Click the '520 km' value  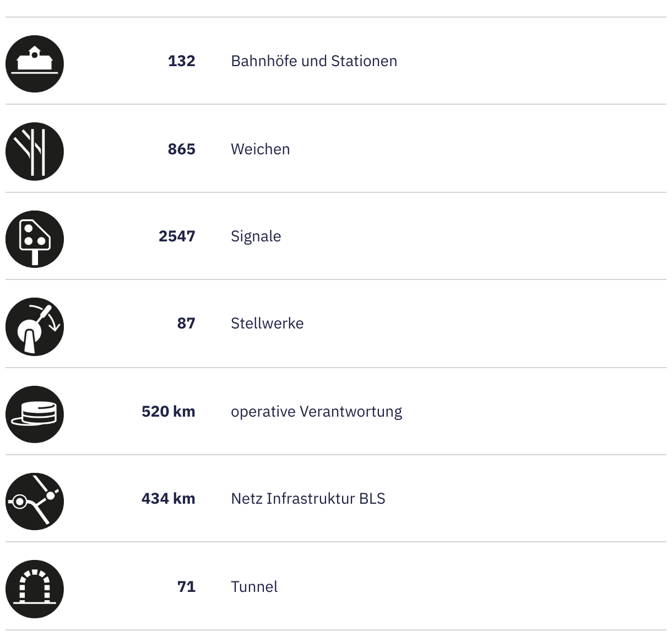click(168, 411)
